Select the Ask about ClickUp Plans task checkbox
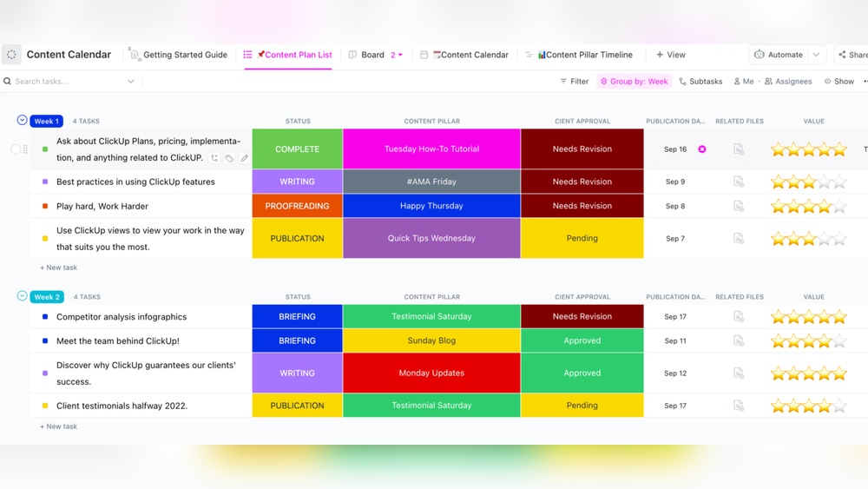The image size is (868, 489). tap(16, 149)
